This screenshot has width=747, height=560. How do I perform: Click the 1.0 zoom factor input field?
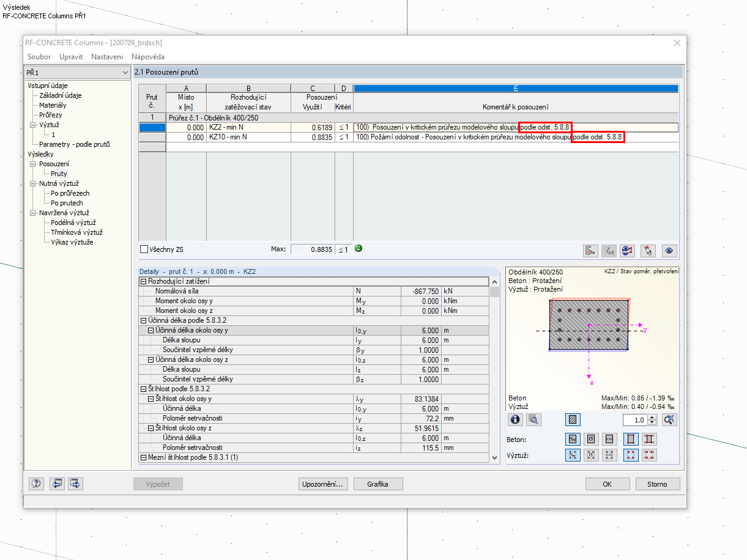click(635, 420)
